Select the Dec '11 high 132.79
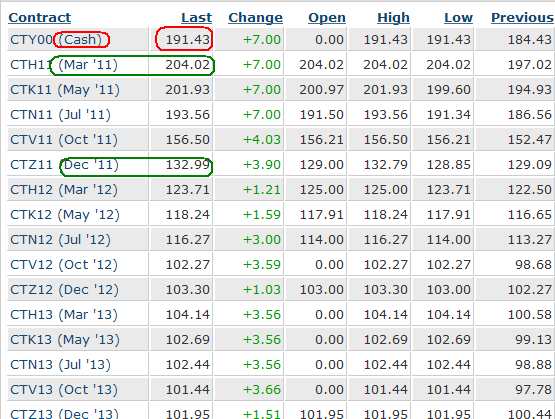Viewport: 555px width, 419px height. click(x=385, y=165)
